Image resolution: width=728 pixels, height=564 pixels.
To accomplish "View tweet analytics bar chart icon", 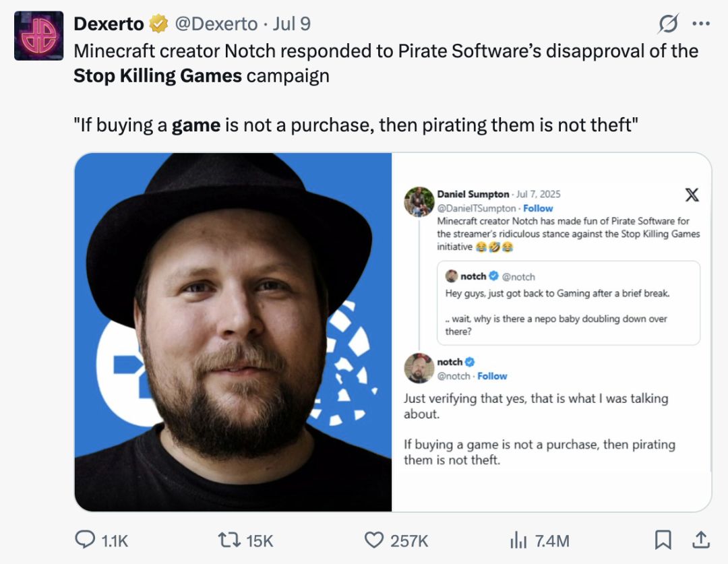I will [516, 540].
